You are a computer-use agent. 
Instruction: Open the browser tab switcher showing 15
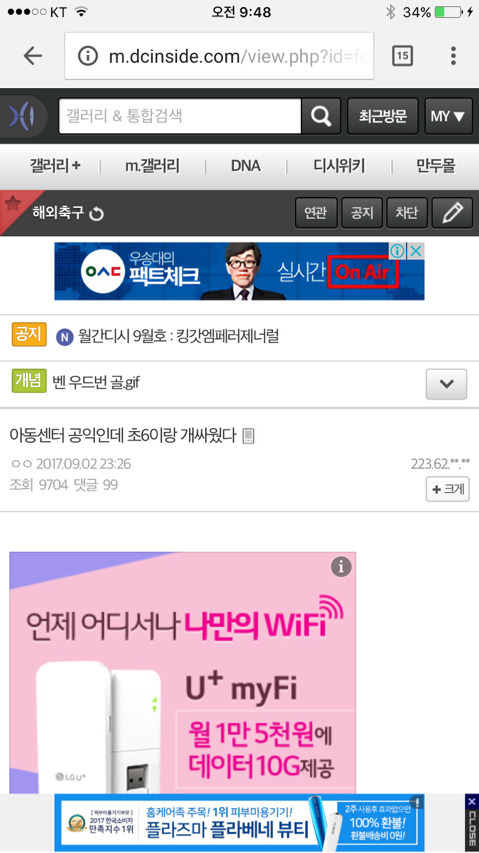402,55
